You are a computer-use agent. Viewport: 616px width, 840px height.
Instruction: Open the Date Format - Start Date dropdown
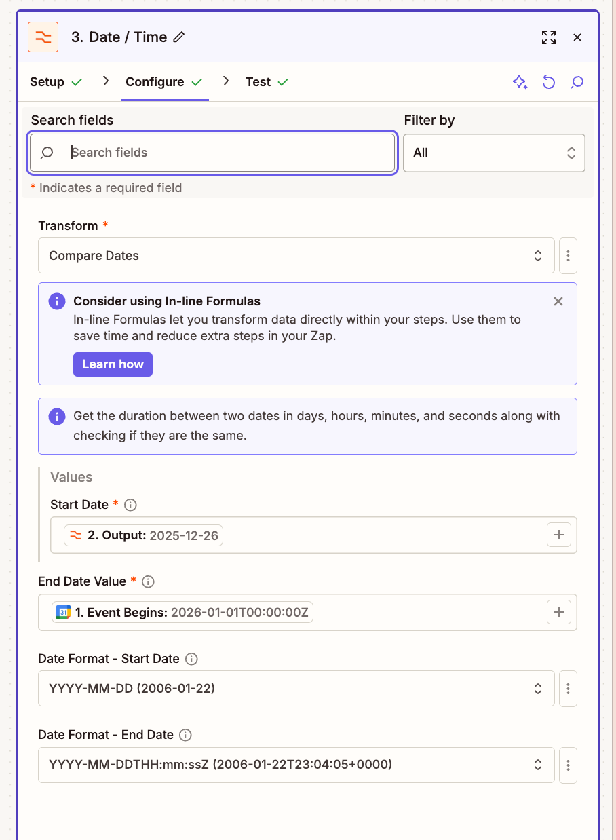[x=296, y=689]
